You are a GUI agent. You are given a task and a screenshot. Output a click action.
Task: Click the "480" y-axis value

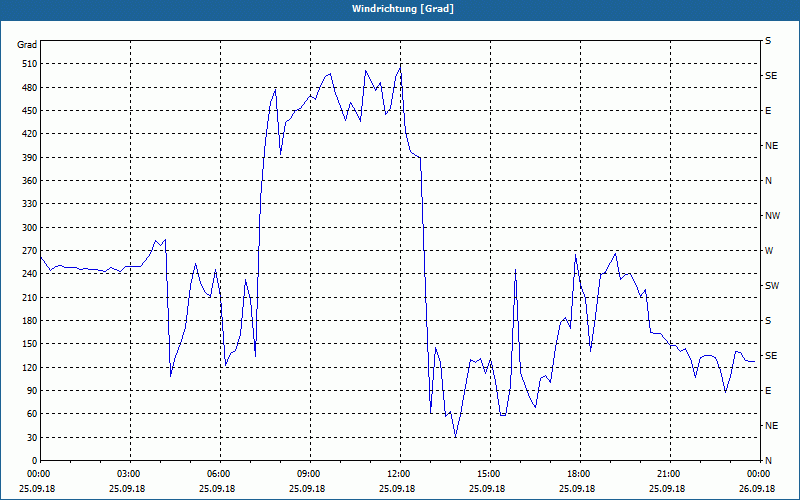tap(30, 88)
